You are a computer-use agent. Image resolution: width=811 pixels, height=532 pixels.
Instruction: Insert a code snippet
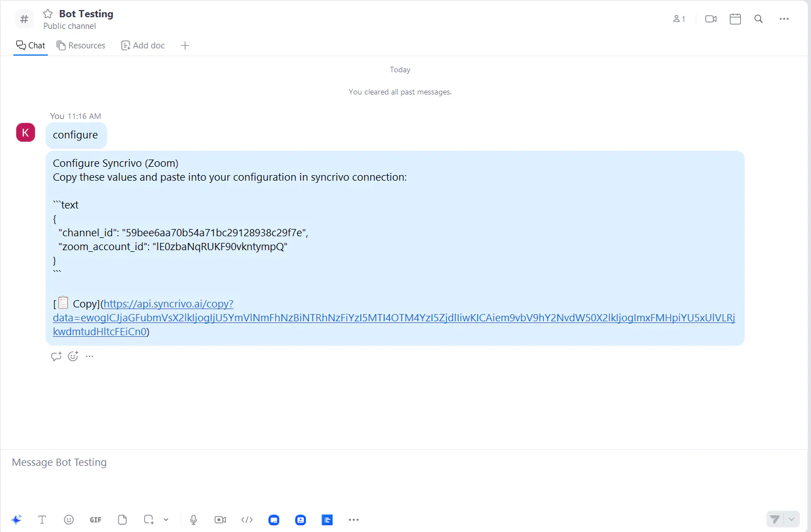(x=247, y=520)
